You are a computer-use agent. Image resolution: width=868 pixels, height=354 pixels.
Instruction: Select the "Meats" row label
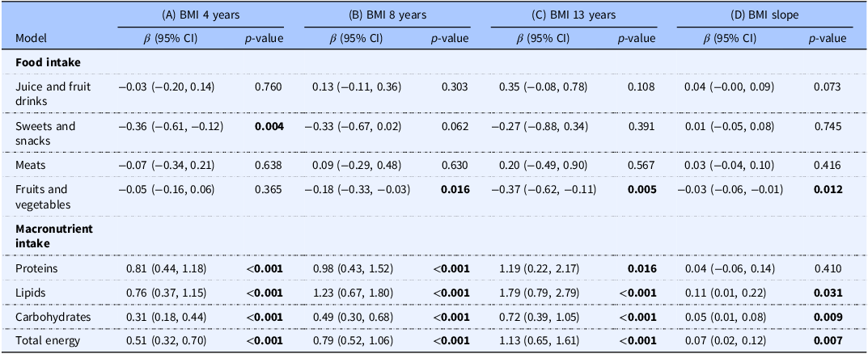pyautogui.click(x=31, y=165)
